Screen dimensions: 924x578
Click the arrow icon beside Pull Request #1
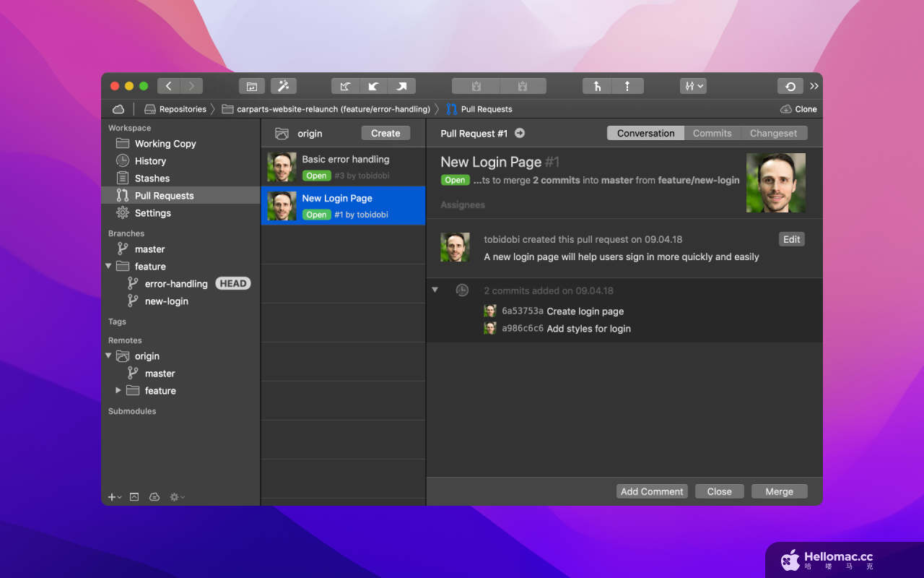[520, 134]
